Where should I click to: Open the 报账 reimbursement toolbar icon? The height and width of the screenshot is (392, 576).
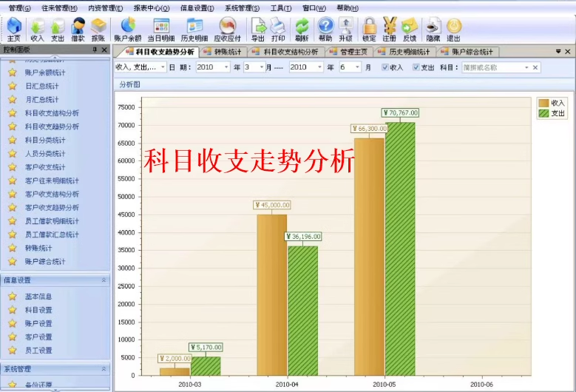pyautogui.click(x=98, y=29)
